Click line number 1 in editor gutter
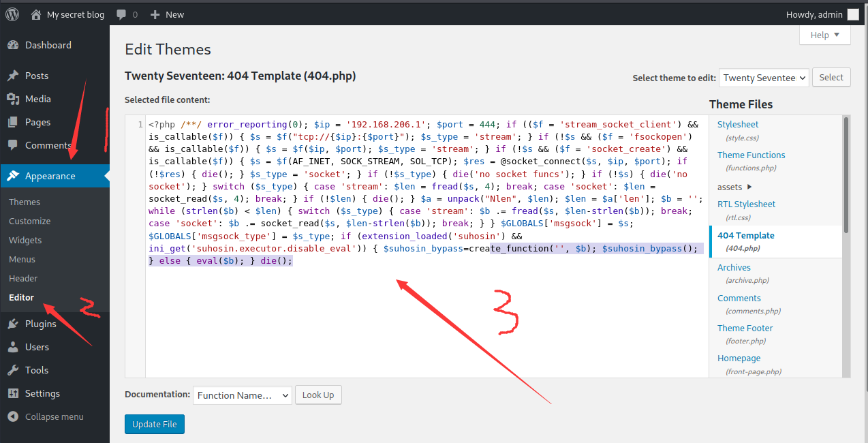Screen dimensions: 868x443 (140, 125)
